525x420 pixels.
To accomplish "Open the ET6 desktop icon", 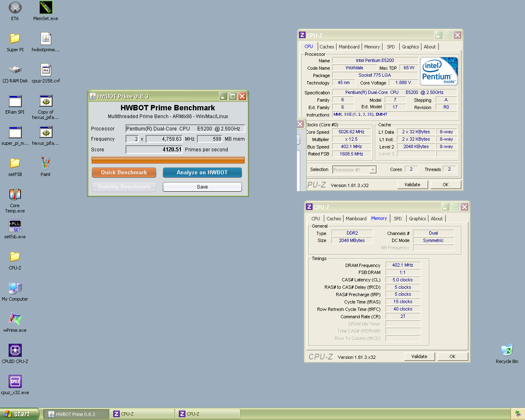I will (x=15, y=7).
